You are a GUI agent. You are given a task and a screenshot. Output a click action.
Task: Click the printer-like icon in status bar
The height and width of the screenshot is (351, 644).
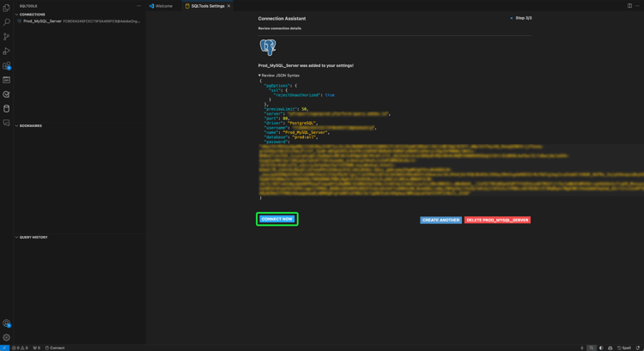pyautogui.click(x=610, y=348)
